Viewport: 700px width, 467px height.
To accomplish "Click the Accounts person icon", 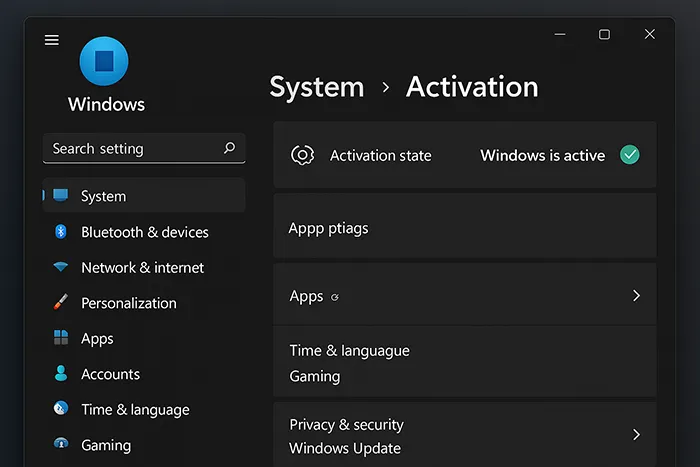I will point(61,373).
